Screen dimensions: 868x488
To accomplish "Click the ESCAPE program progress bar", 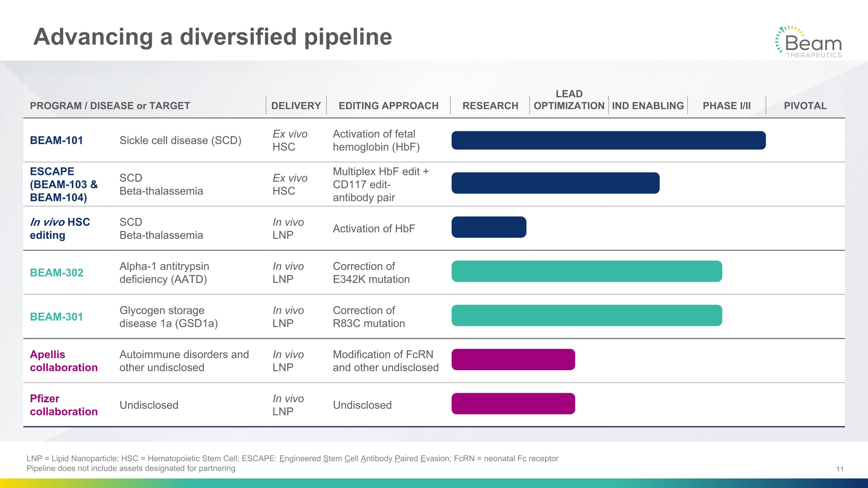I will pyautogui.click(x=555, y=183).
